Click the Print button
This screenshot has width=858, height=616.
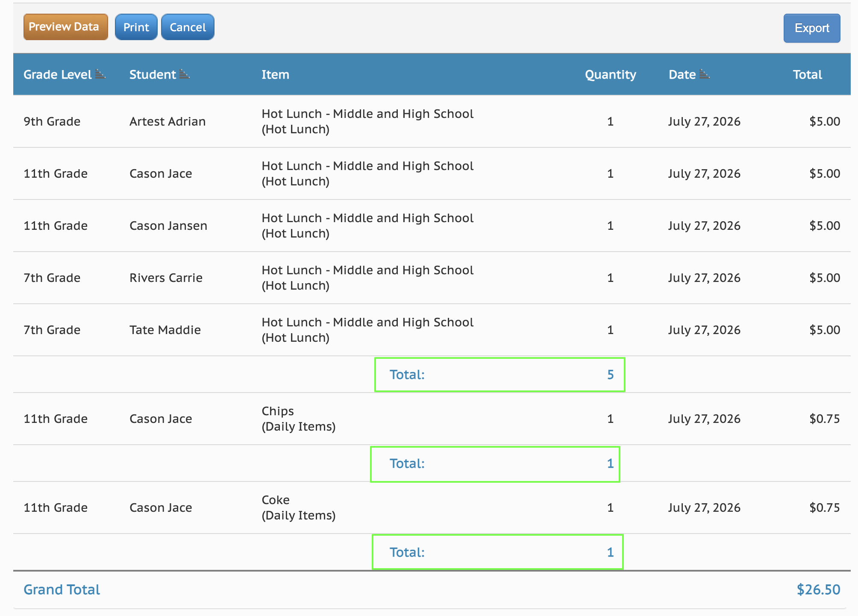(136, 27)
